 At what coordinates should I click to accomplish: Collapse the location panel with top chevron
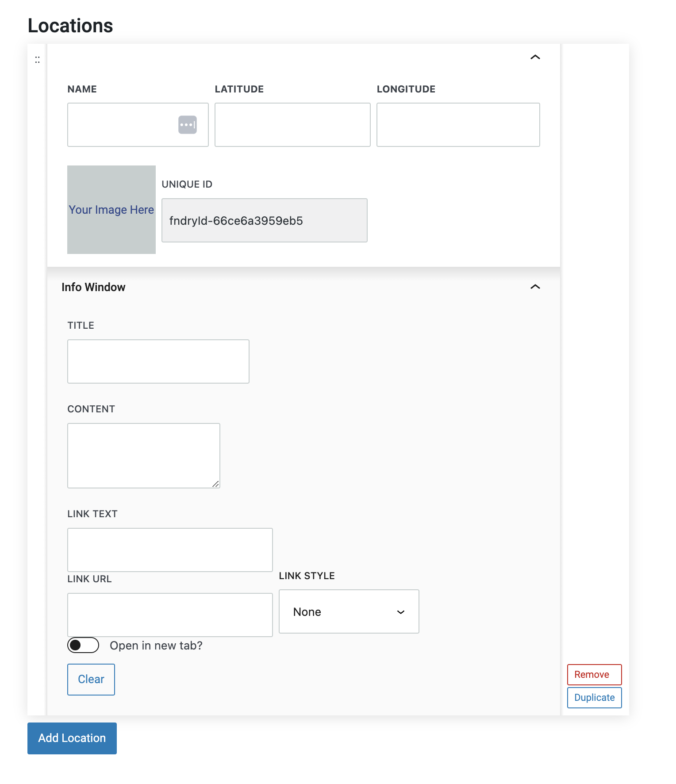click(535, 57)
